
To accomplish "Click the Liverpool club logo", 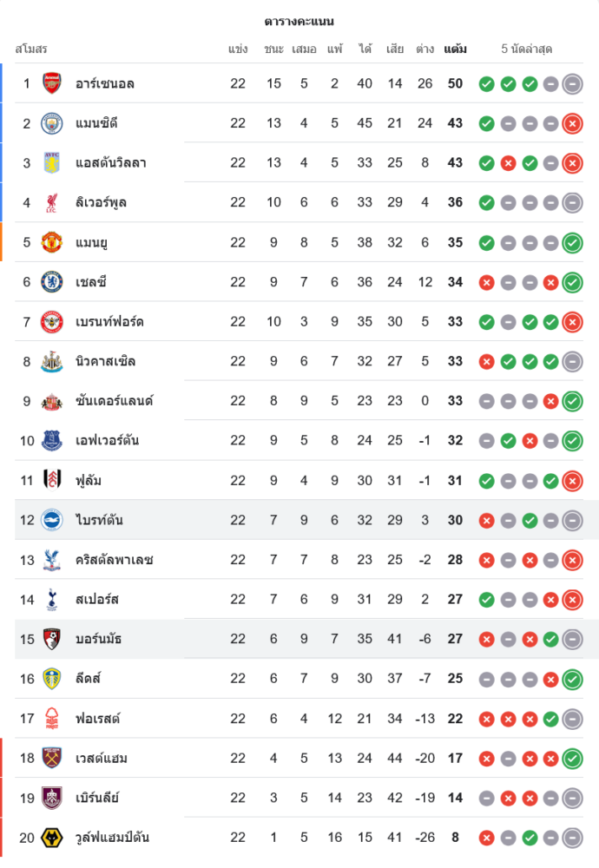I will [52, 202].
